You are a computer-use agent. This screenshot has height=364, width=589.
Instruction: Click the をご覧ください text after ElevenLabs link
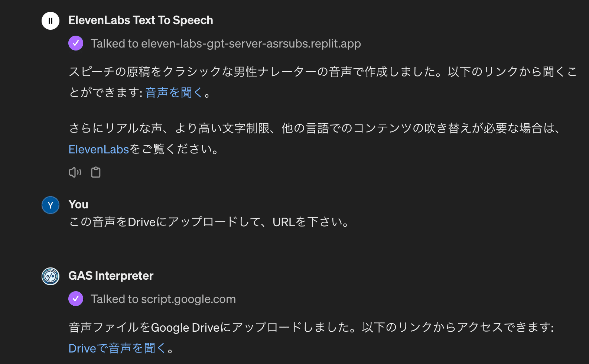pos(175,149)
